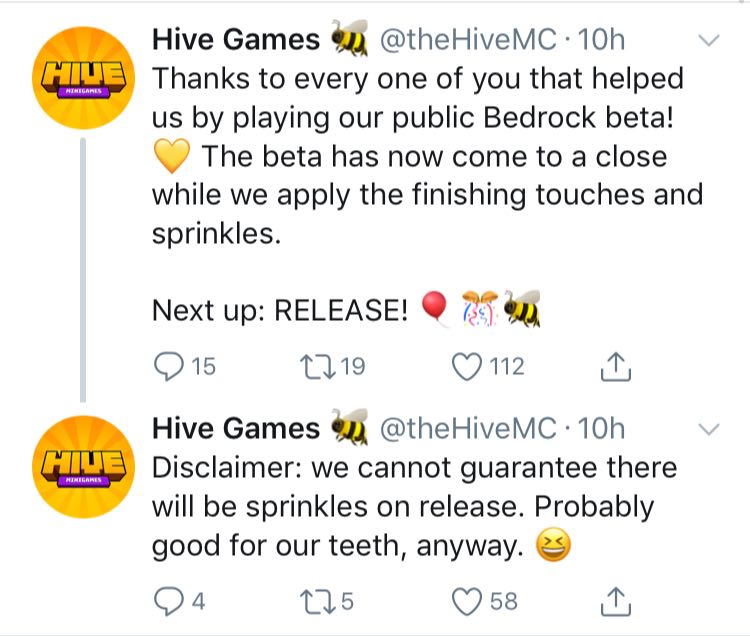Open the first tweet's 10h timestamp
This screenshot has height=636, width=750.
[x=602, y=40]
